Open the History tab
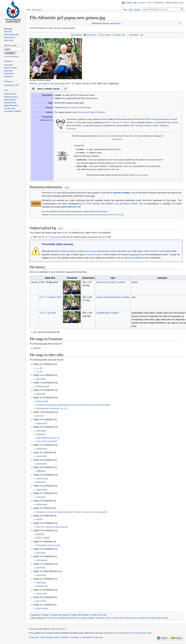The width and height of the screenshot is (186, 644). point(137,10)
